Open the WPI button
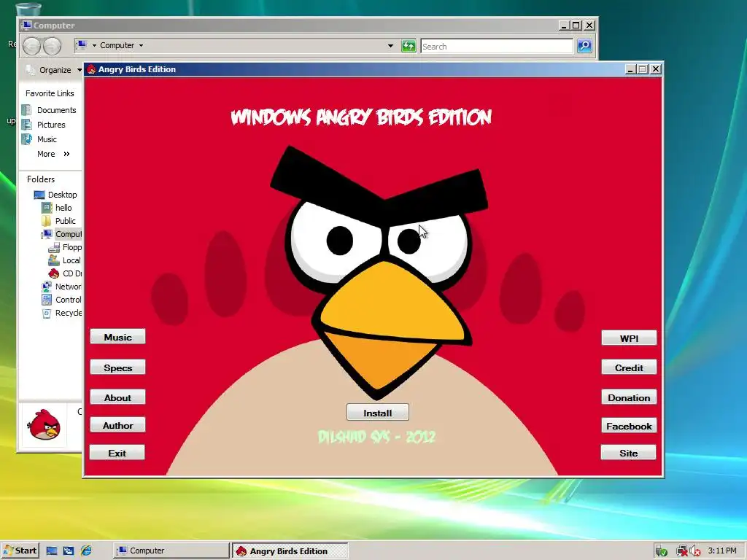This screenshot has height=560, width=747. tap(629, 338)
